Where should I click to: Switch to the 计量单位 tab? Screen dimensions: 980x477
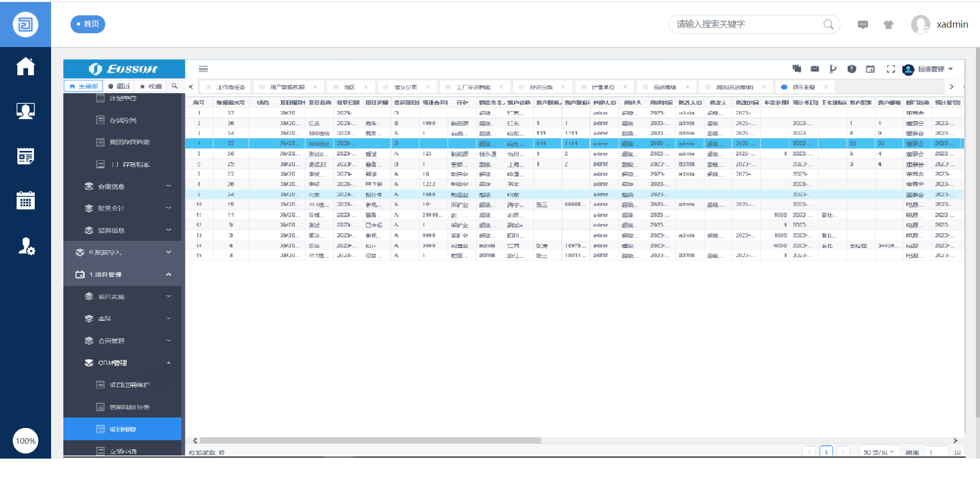603,87
